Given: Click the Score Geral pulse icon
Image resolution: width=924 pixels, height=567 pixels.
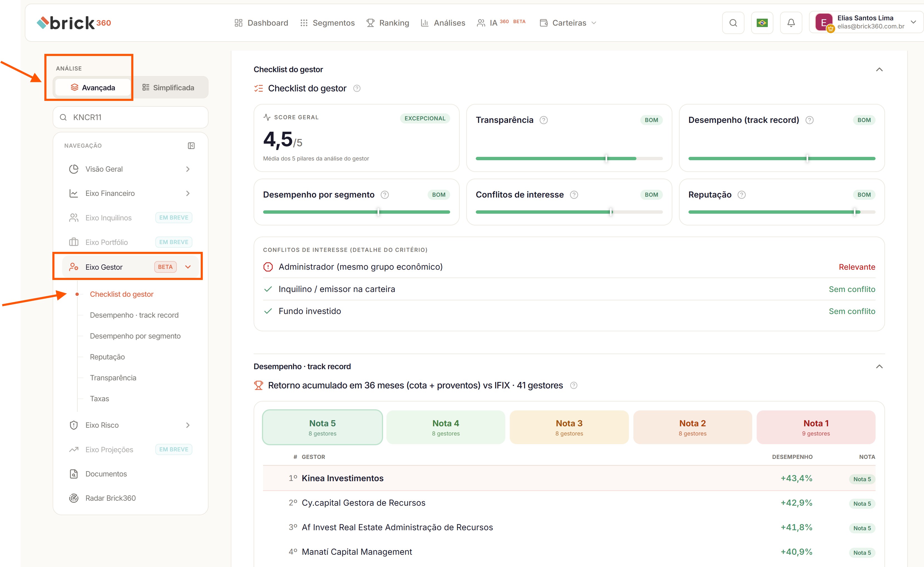Looking at the screenshot, I should tap(267, 117).
